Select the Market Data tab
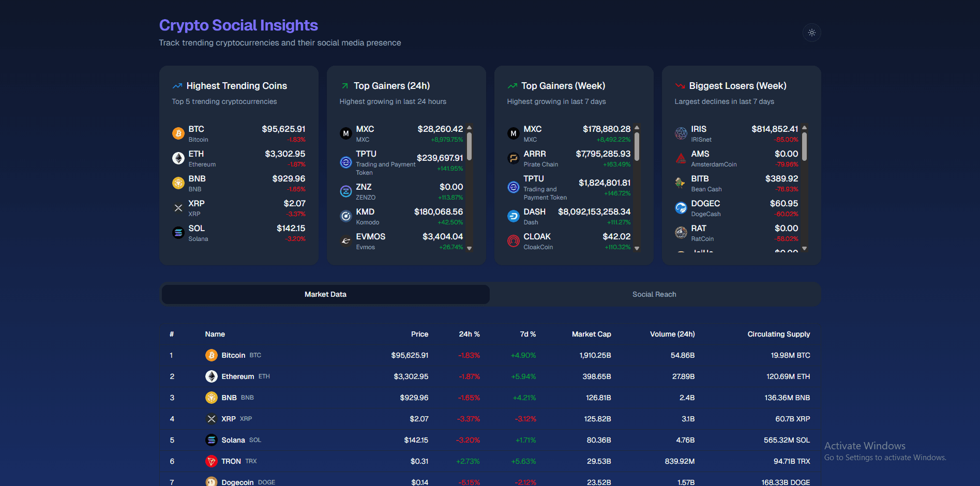Viewport: 980px width, 486px height. [325, 294]
